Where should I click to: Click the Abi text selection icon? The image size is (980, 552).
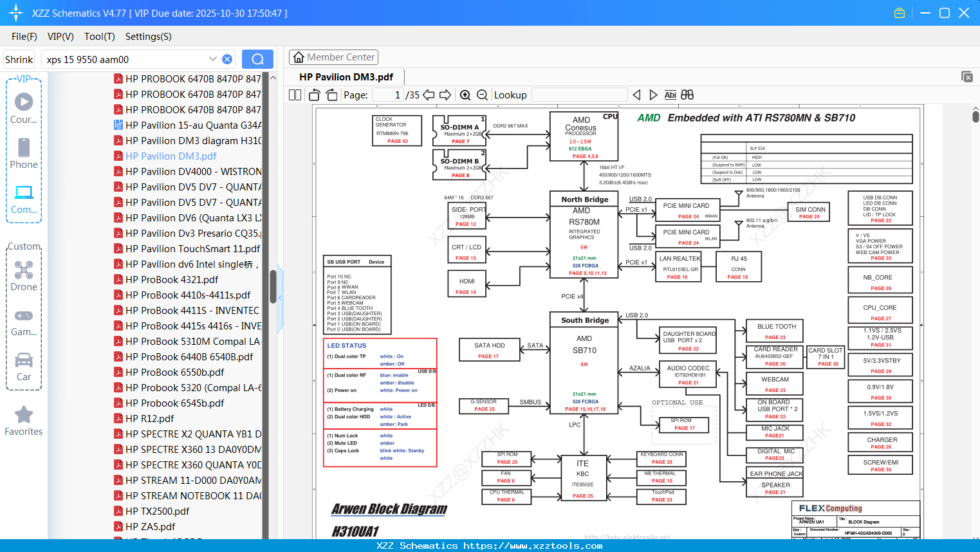670,95
